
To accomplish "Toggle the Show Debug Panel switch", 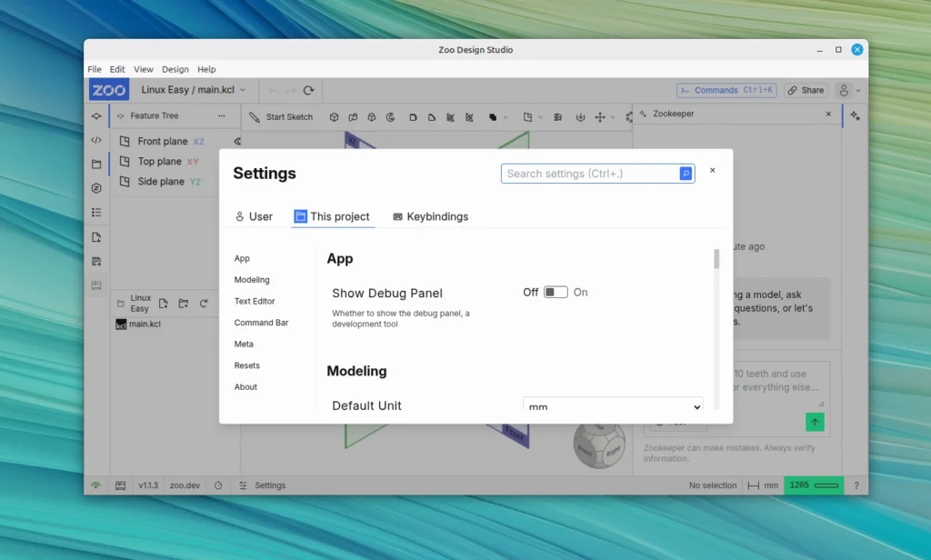I will [556, 293].
